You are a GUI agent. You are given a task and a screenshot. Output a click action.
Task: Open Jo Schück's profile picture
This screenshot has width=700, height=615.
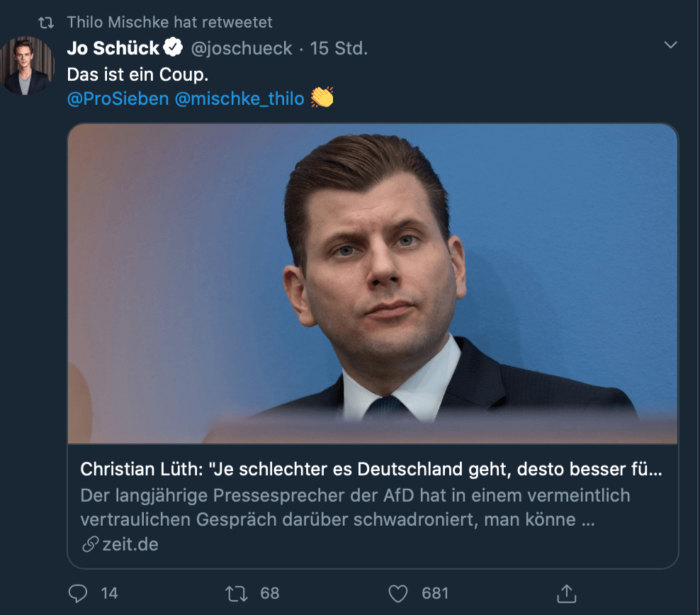pyautogui.click(x=28, y=67)
